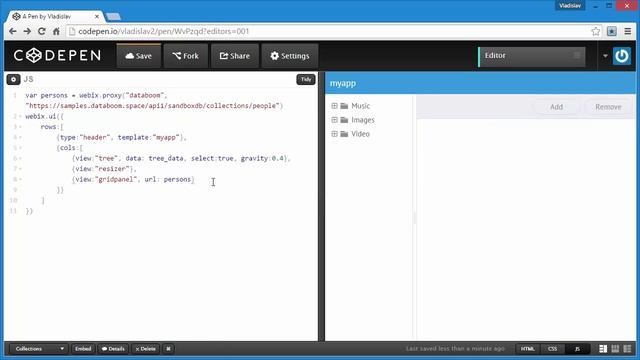The width and height of the screenshot is (640, 360).
Task: Click the header template "myapp" code line
Action: click(121, 137)
